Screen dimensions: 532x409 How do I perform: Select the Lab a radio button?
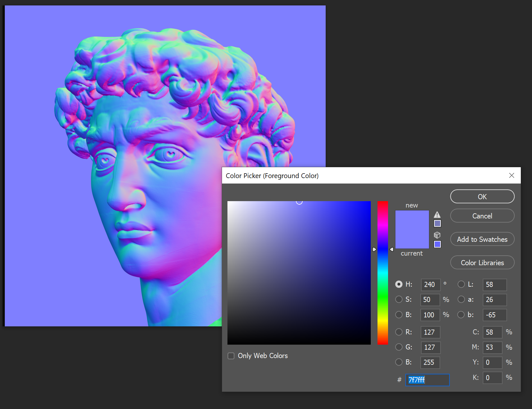[461, 299]
